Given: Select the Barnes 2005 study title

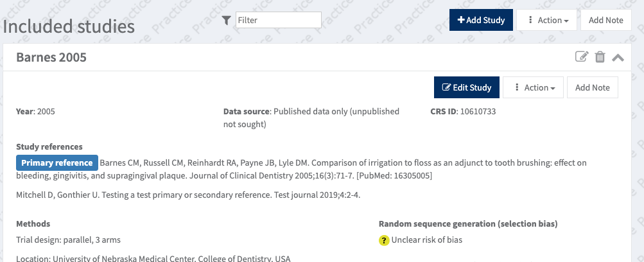Looking at the screenshot, I should pyautogui.click(x=51, y=58).
